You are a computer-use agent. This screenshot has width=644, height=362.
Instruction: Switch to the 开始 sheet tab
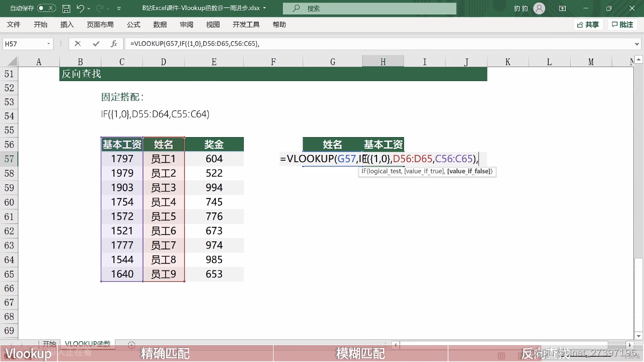(49, 344)
